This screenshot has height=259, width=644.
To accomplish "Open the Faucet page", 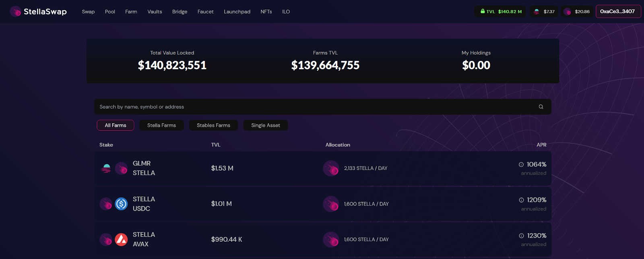I will pyautogui.click(x=205, y=12).
